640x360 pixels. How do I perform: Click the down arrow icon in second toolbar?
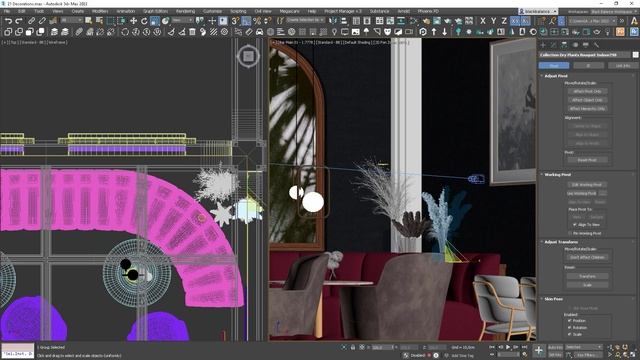click(x=444, y=32)
